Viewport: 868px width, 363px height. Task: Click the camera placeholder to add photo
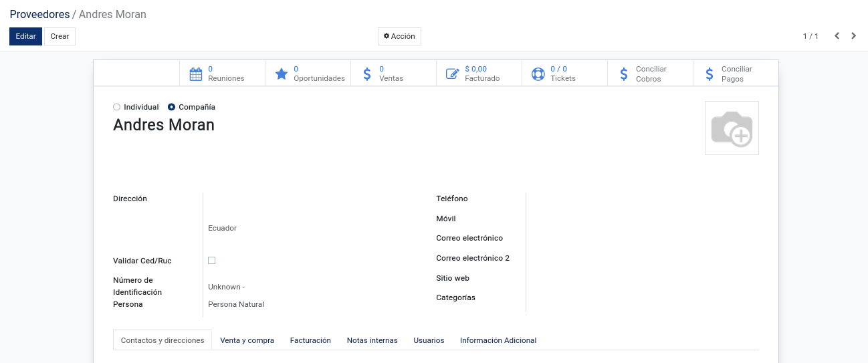click(732, 128)
